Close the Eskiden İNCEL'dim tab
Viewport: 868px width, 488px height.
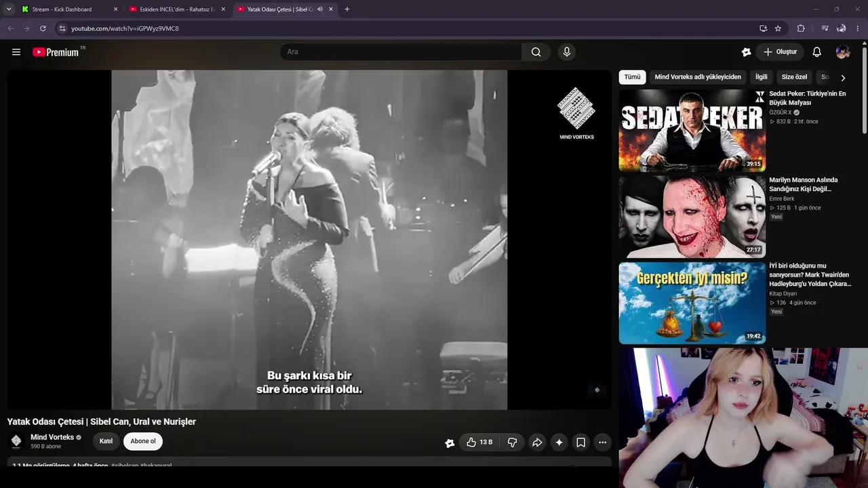(x=223, y=9)
